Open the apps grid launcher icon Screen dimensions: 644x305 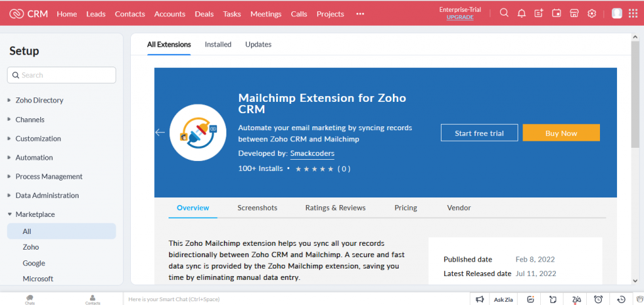[x=633, y=14]
